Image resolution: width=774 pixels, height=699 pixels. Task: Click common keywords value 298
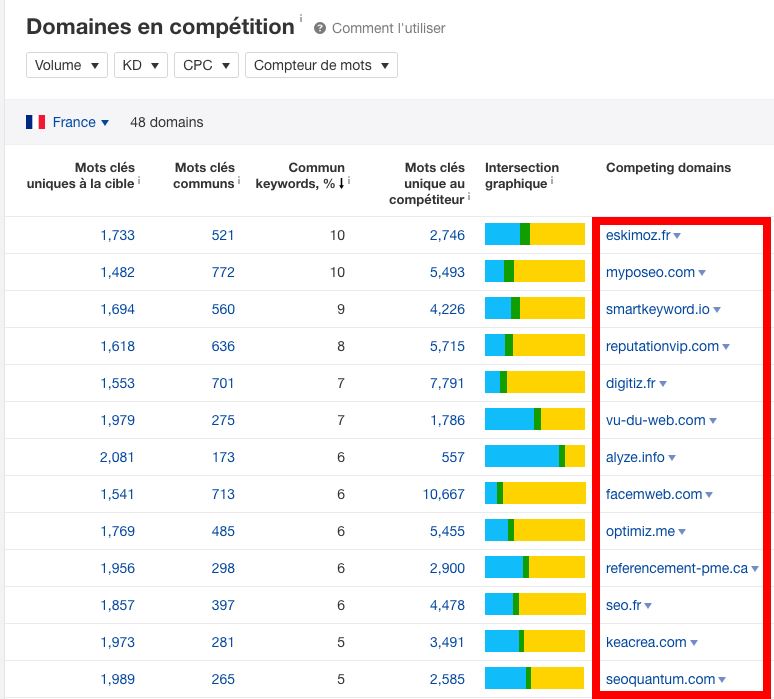223,568
